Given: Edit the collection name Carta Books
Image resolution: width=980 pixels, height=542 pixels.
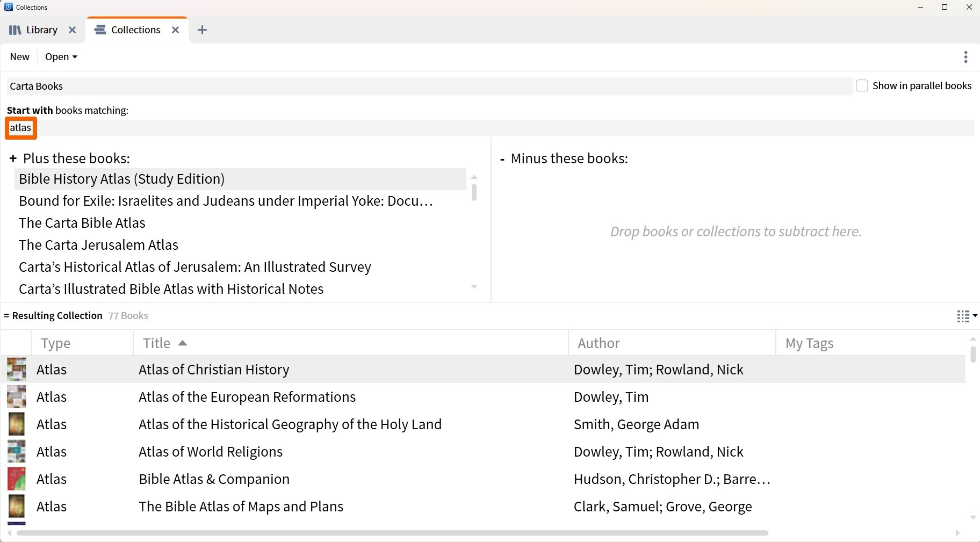Looking at the screenshot, I should click(x=429, y=86).
